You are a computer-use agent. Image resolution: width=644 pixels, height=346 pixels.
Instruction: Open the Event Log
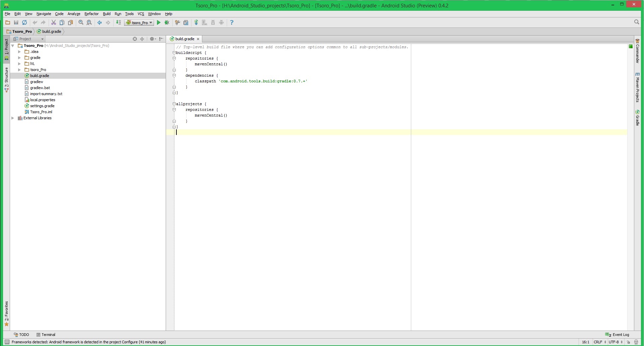click(617, 335)
